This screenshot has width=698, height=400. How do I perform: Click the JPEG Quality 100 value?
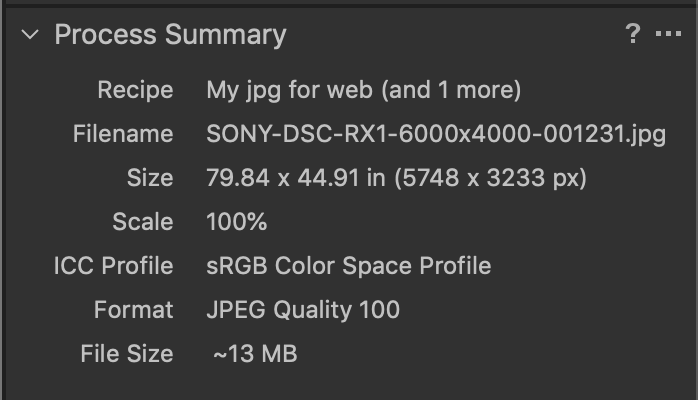303,310
